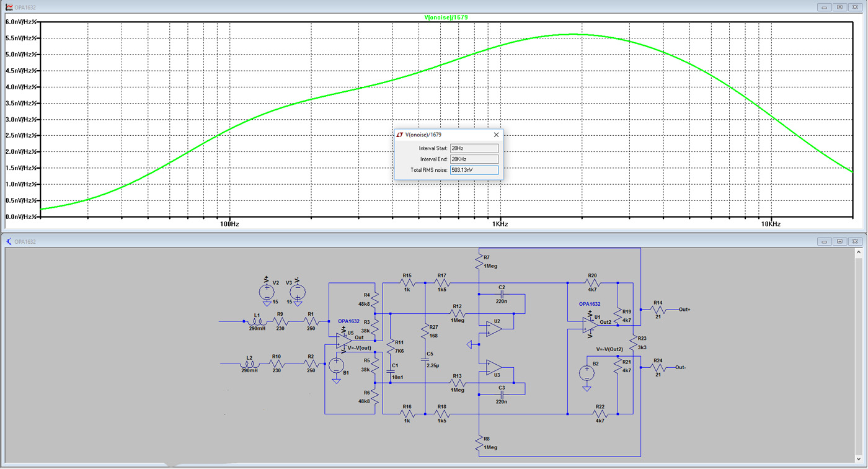This screenshot has width=868, height=469.
Task: Select resistor R15 1k symbol
Action: (407, 283)
